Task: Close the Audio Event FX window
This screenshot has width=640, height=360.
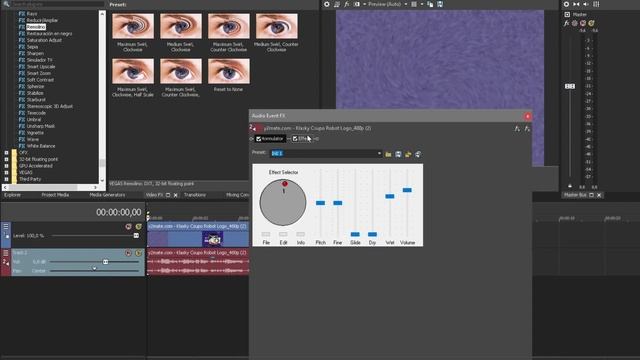Action: [x=527, y=116]
